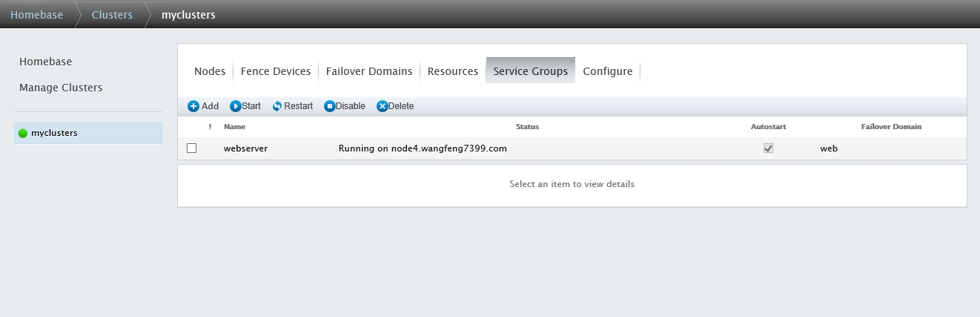Go to the Failover Domains tab

(369, 71)
